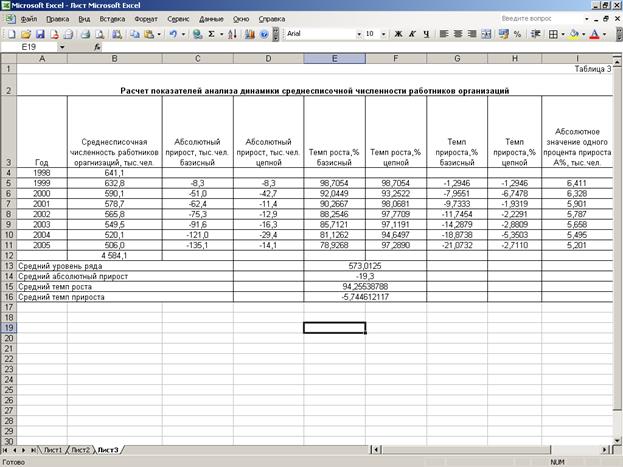Center-align text with the Center icon
This screenshot has height=467, width=623.
(x=458, y=34)
